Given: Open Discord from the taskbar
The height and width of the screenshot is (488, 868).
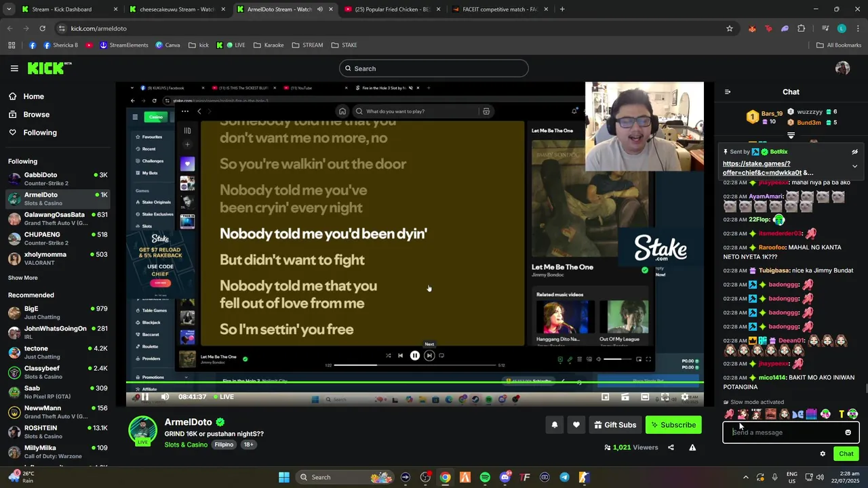Looking at the screenshot, I should (x=505, y=477).
